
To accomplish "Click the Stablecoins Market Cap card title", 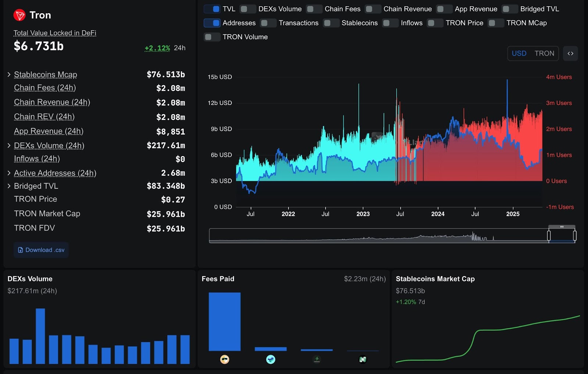I will (x=435, y=279).
